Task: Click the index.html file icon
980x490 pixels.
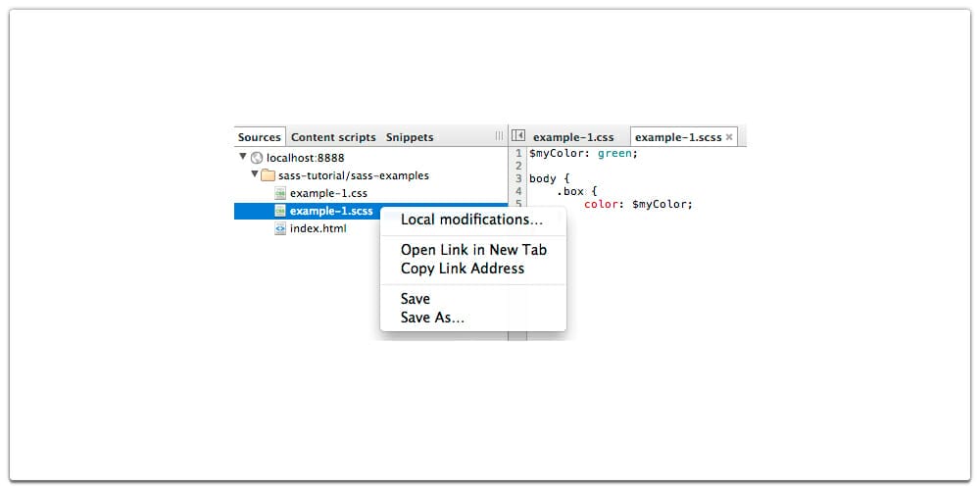Action: 280,228
